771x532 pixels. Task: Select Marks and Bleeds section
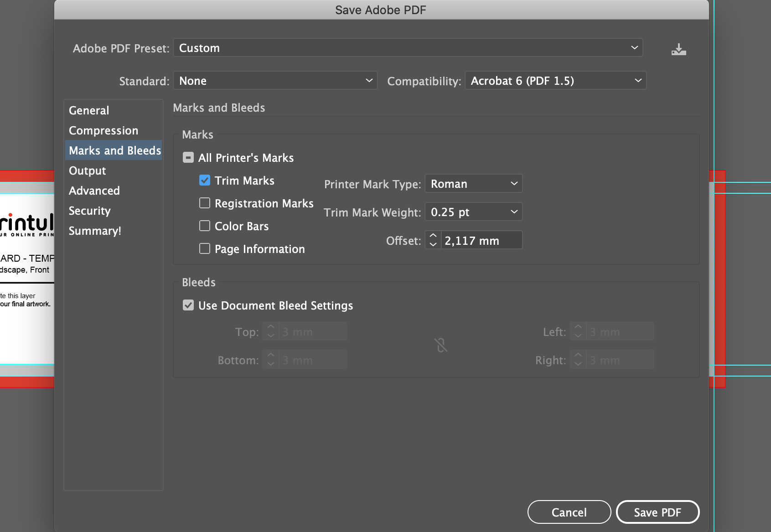click(114, 150)
